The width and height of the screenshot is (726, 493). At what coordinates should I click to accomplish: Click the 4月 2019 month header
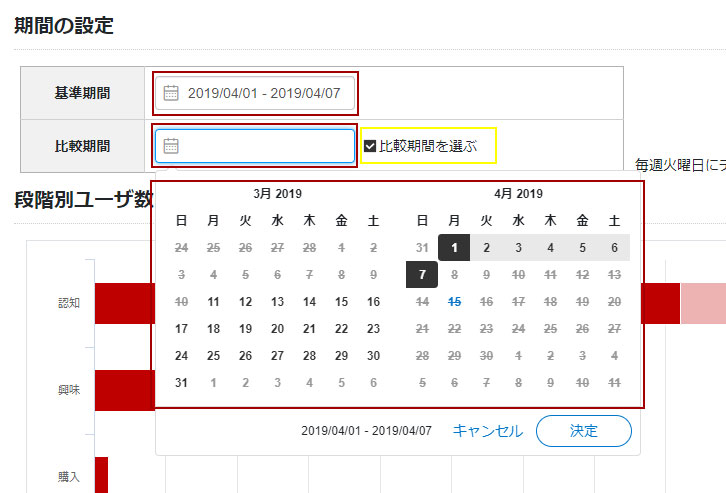[x=518, y=194]
